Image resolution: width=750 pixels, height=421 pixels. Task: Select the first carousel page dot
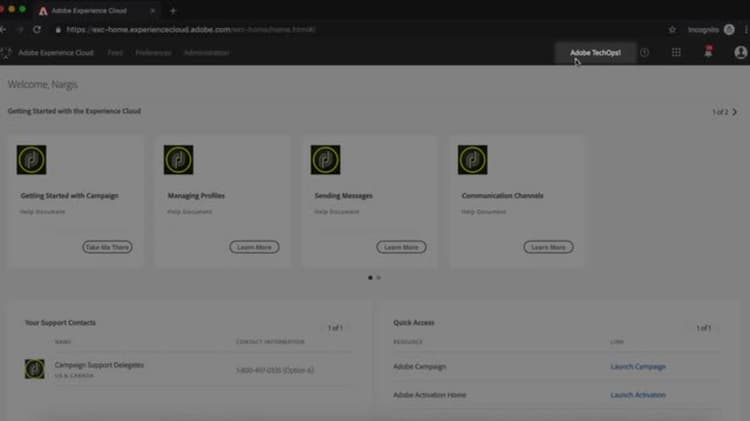click(370, 277)
